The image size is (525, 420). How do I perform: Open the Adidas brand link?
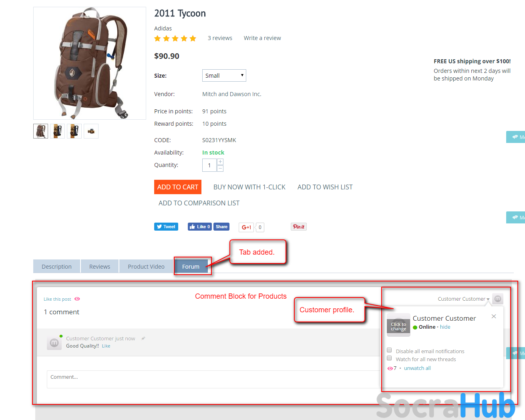(x=163, y=28)
